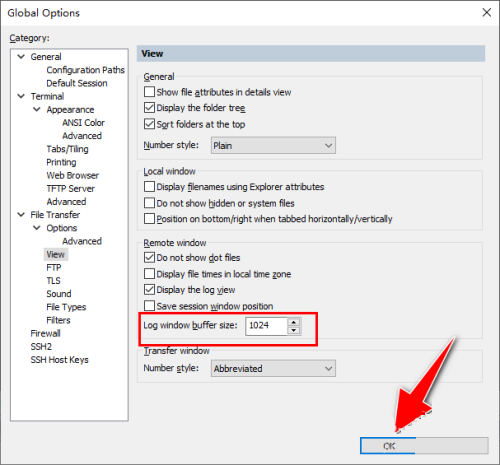This screenshot has height=465, width=500.
Task: Collapse the Appearance tree node
Action: point(37,109)
